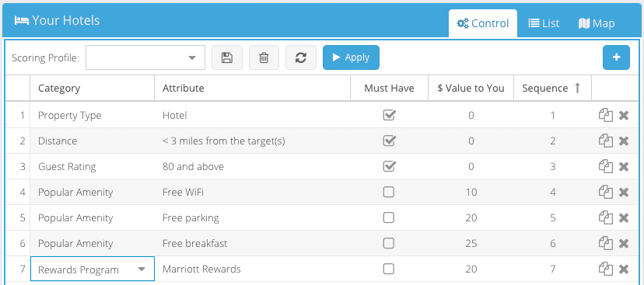
Task: Remove the Guest Rating row
Action: 624,167
